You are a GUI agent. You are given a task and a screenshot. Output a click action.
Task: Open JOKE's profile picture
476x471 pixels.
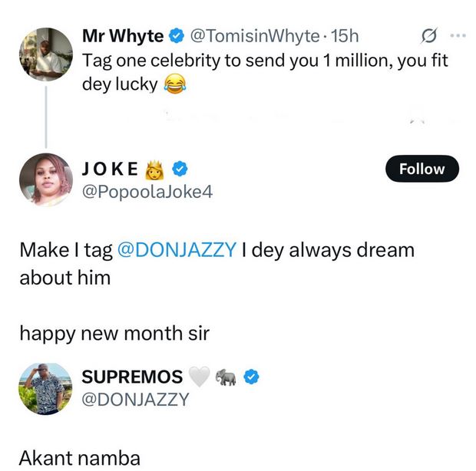click(45, 180)
